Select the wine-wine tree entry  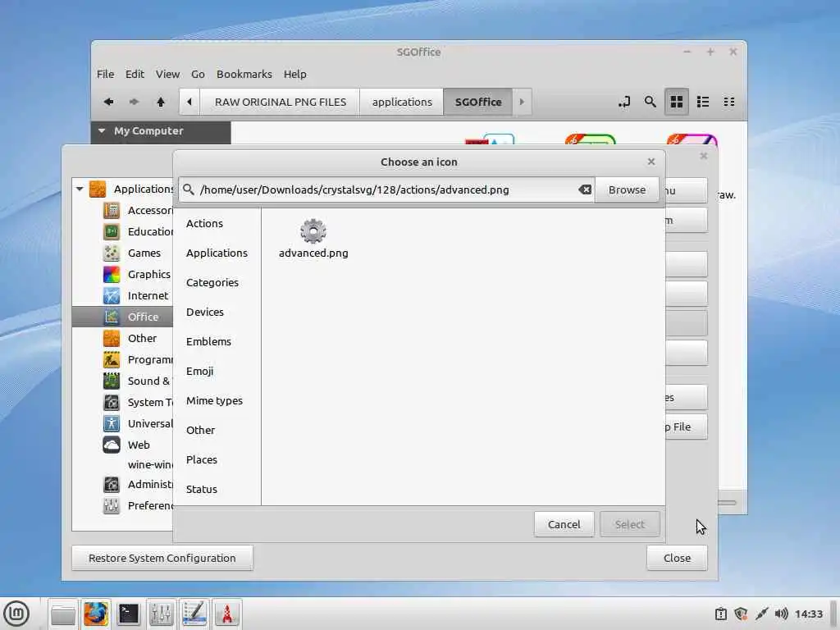[x=150, y=464]
